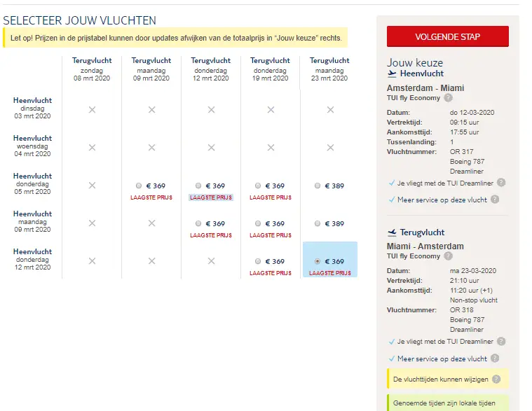Open help icon on vluchttijden kunnen wijzigen notice
The height and width of the screenshot is (411, 532).
pos(496,379)
